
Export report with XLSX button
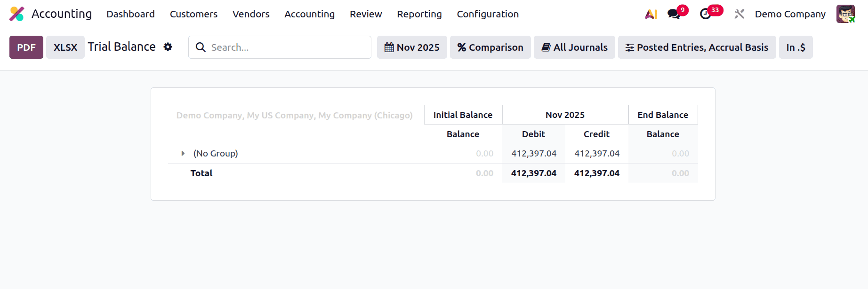point(65,47)
